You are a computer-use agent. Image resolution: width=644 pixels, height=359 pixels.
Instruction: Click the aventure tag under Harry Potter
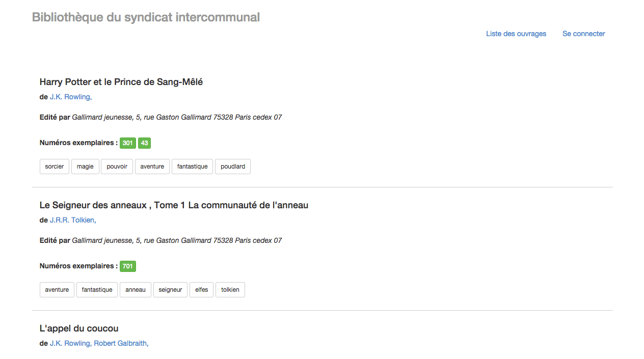(x=152, y=167)
